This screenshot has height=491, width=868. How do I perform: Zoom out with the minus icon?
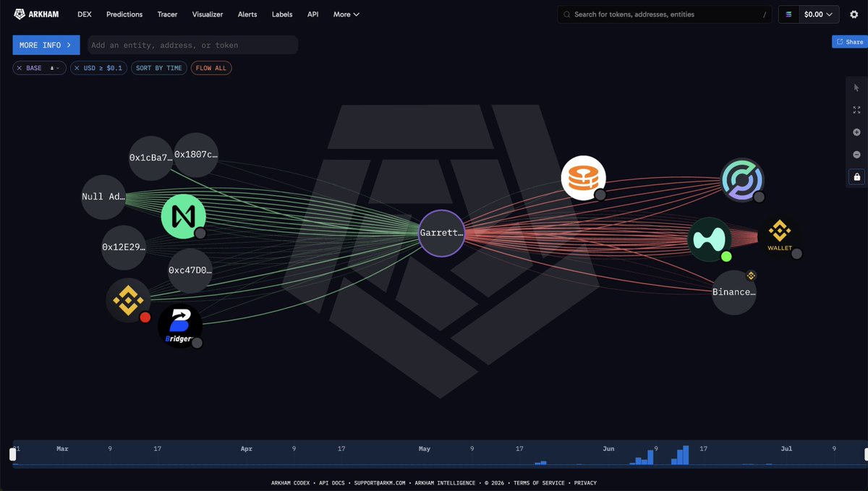click(x=856, y=154)
